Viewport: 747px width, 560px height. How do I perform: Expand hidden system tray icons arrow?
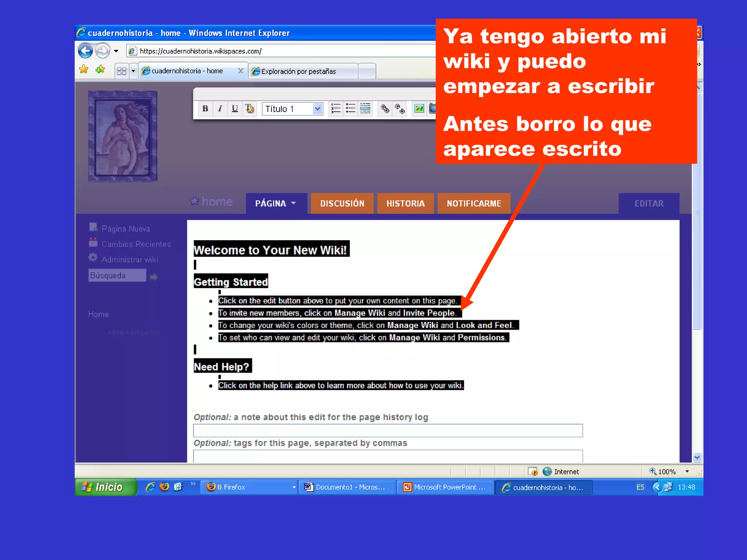click(x=657, y=487)
